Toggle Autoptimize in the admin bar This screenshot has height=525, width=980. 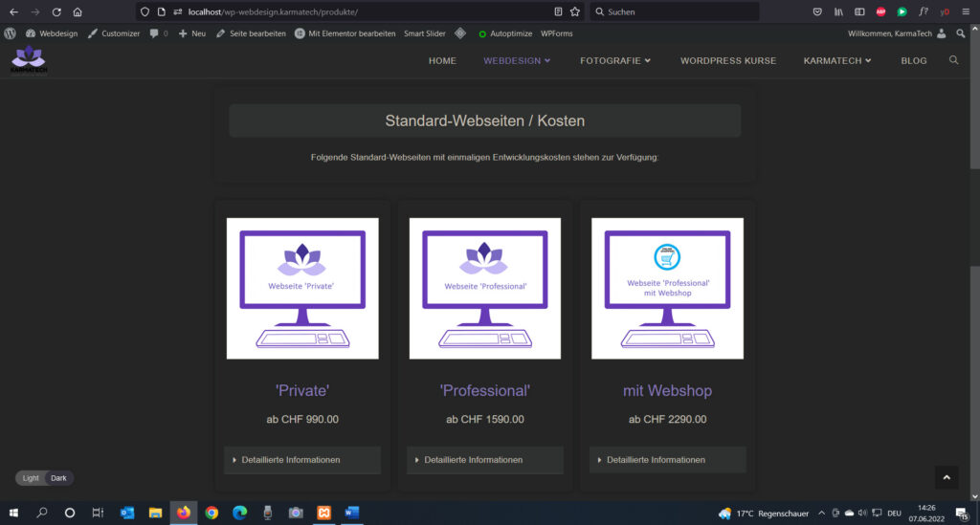(x=507, y=33)
